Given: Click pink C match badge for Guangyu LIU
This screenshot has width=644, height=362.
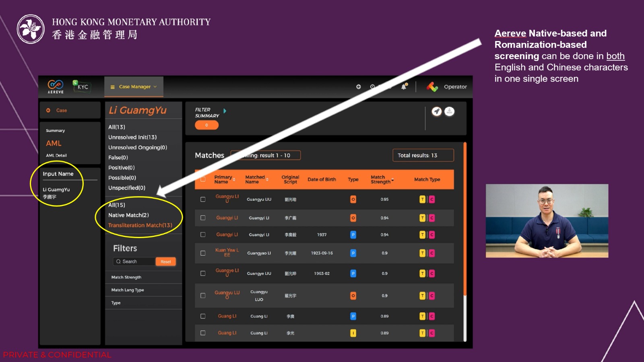Looking at the screenshot, I should [x=432, y=200].
